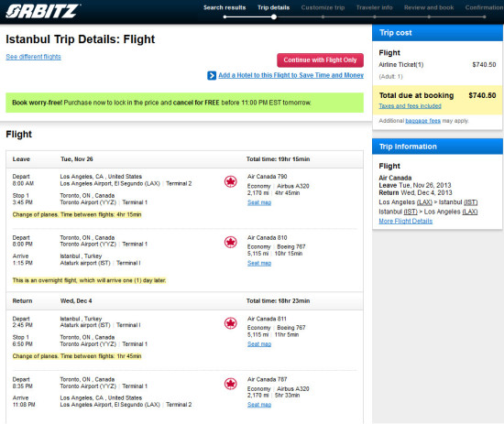The image size is (504, 424).
Task: Click the Orbitz logo
Action: pyautogui.click(x=43, y=11)
